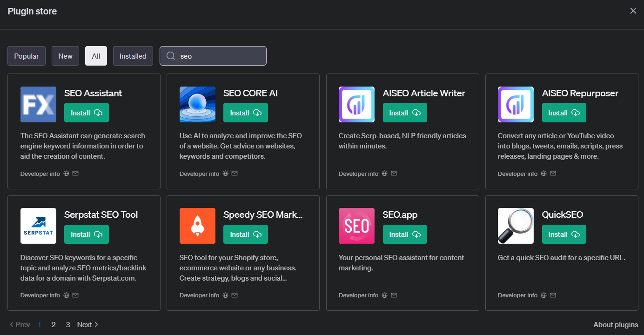Install the SEO CORE AI plugin
644x335 pixels.
coord(246,113)
